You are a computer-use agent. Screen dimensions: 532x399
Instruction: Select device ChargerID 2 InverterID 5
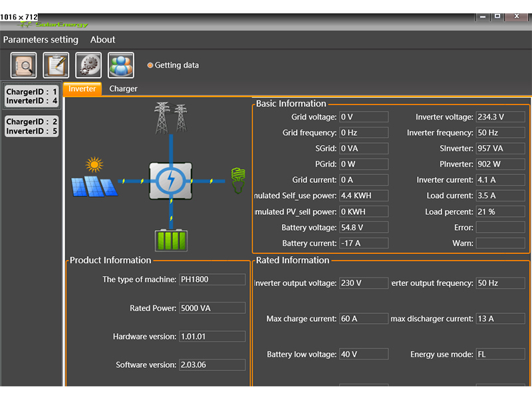(x=32, y=126)
